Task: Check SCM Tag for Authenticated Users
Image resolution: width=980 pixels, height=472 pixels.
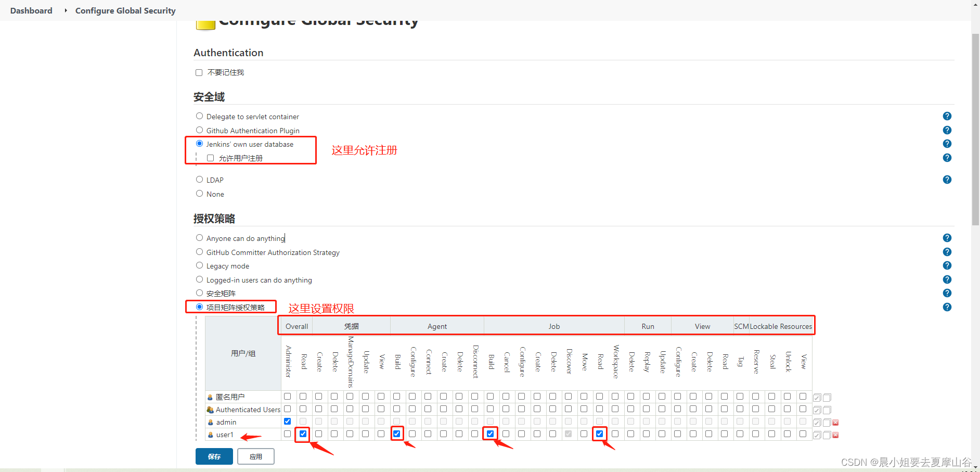Action: click(740, 409)
